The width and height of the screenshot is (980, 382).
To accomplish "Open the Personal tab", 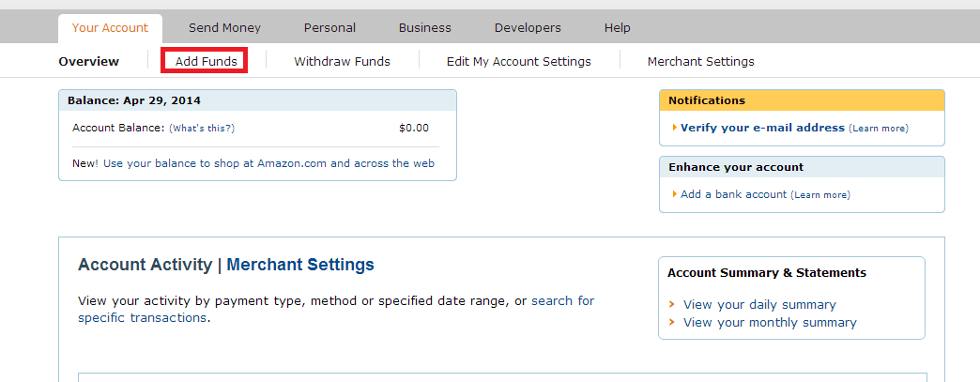I will pyautogui.click(x=330, y=28).
